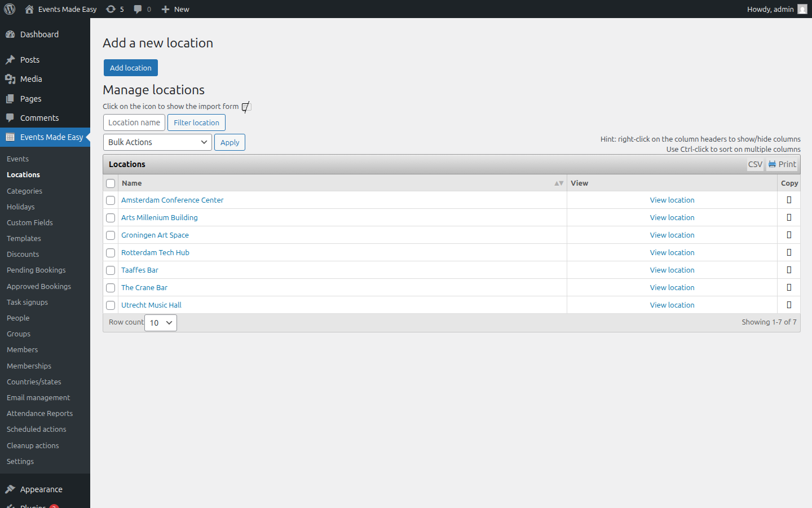View location for Groningen Art Space
This screenshot has width=812, height=508.
coord(672,235)
